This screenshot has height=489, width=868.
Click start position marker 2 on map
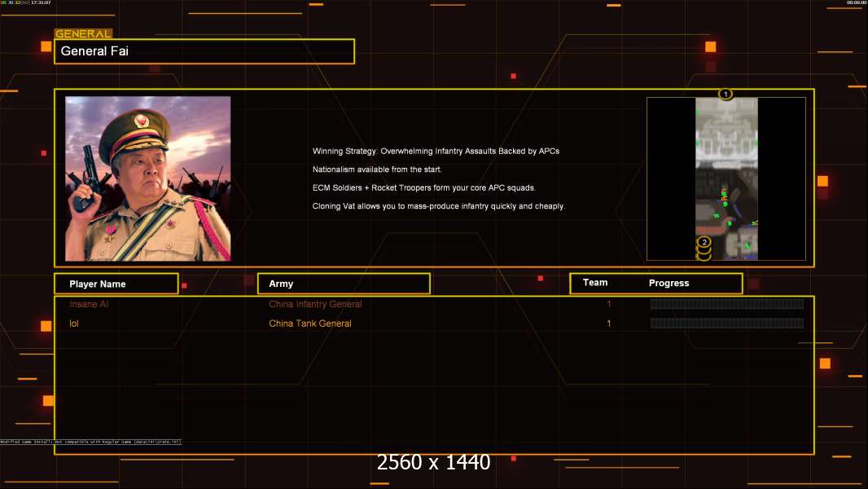coord(704,242)
